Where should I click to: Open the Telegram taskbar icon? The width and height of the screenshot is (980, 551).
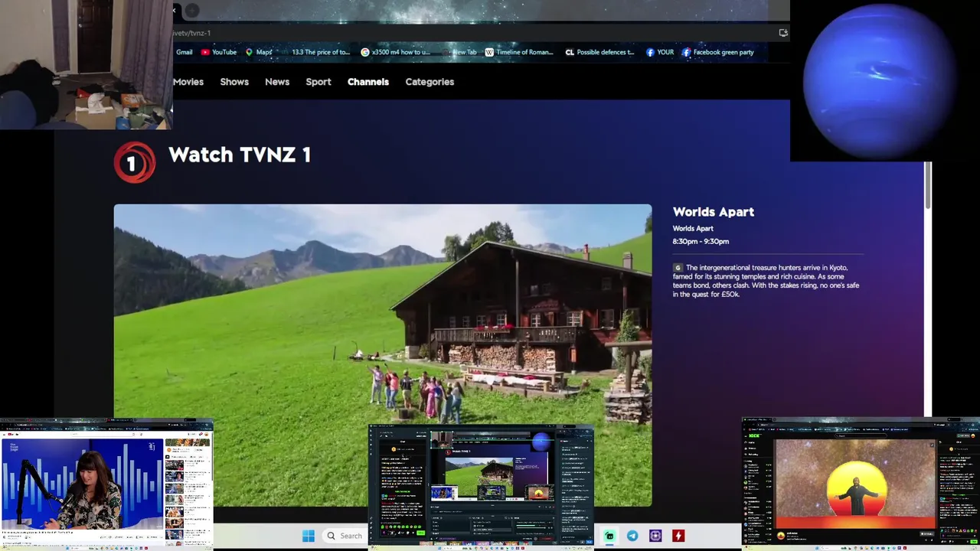(x=632, y=536)
